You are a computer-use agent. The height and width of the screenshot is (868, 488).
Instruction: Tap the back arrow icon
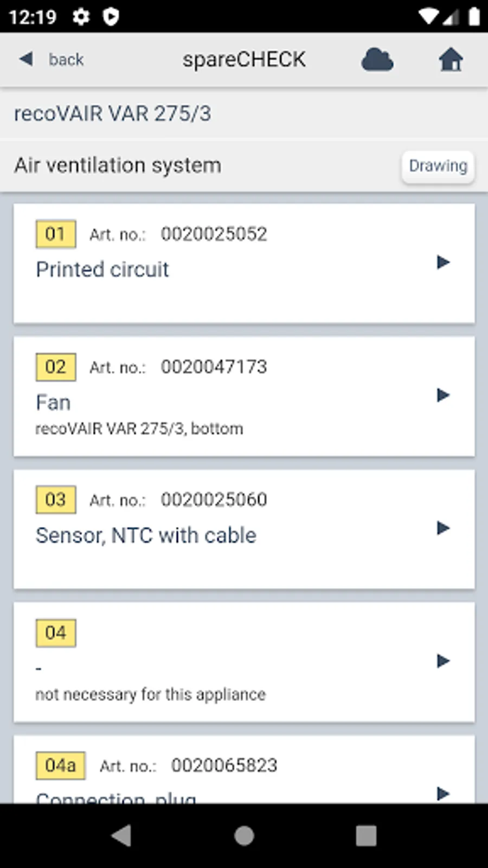pos(26,59)
